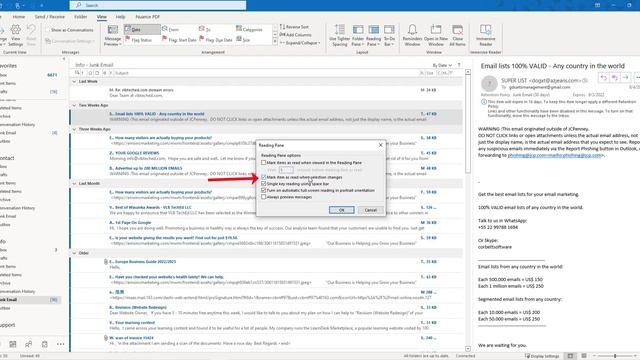640x360 pixels.
Task: Click Add Columns in the ribbon
Action: 296,35
